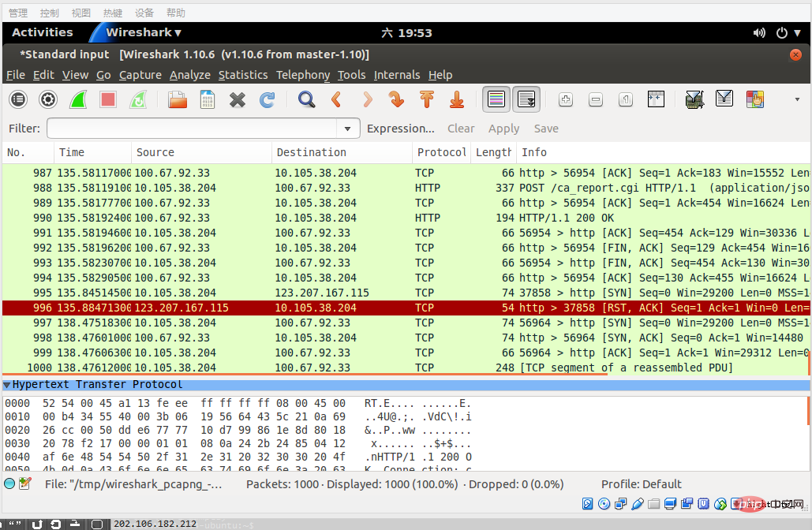This screenshot has height=530, width=812.
Task: Open the expert info status circle
Action: pyautogui.click(x=9, y=484)
